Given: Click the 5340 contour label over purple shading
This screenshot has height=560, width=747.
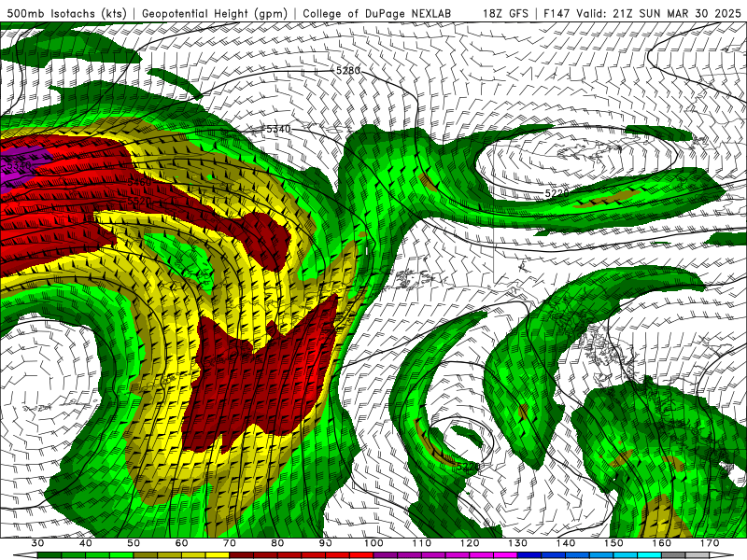Looking at the screenshot, I should coord(19,166).
